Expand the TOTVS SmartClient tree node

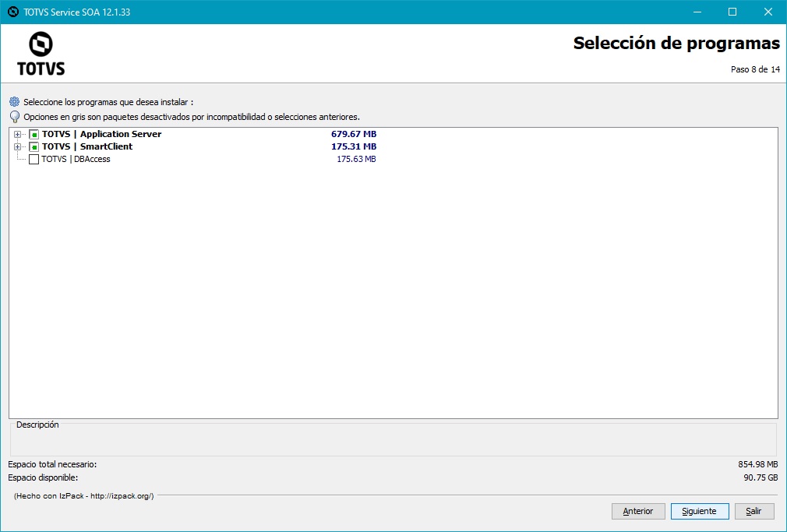pyautogui.click(x=18, y=147)
